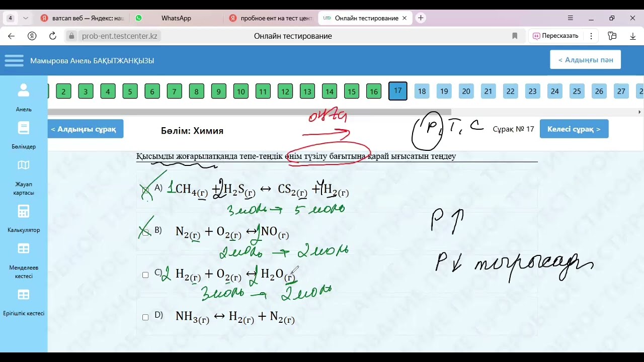Screen dimensions: 644x362
Task: Jump to question 16
Action: pyautogui.click(x=373, y=91)
